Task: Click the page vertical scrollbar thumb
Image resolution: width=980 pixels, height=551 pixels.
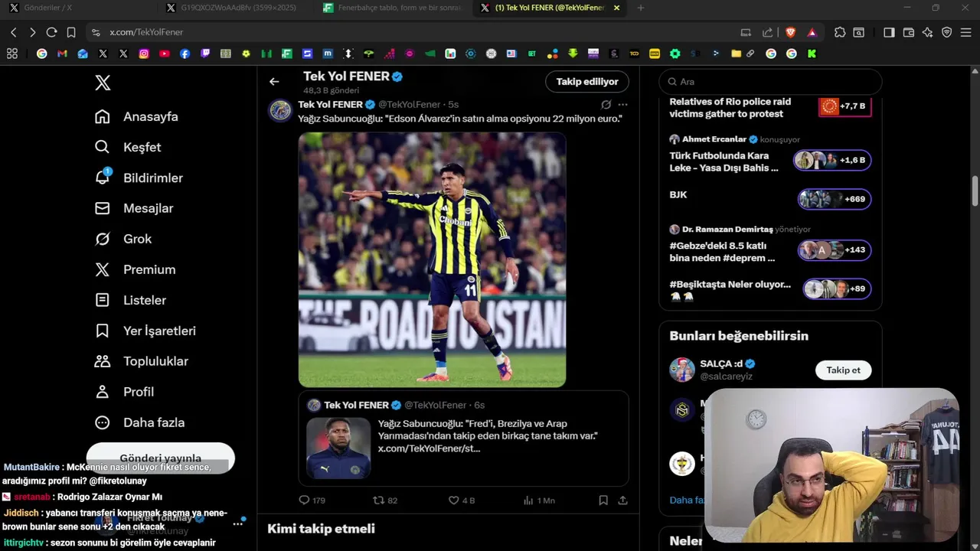Action: (x=975, y=191)
